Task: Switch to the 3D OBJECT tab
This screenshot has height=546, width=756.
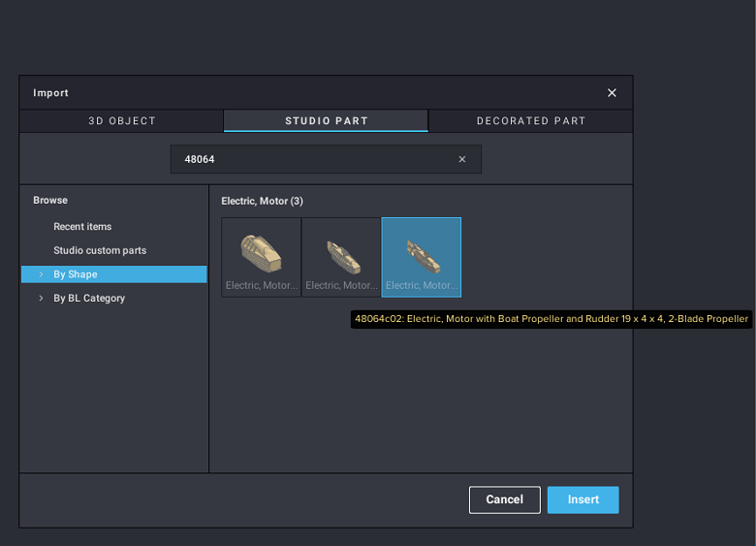Action: click(x=122, y=120)
